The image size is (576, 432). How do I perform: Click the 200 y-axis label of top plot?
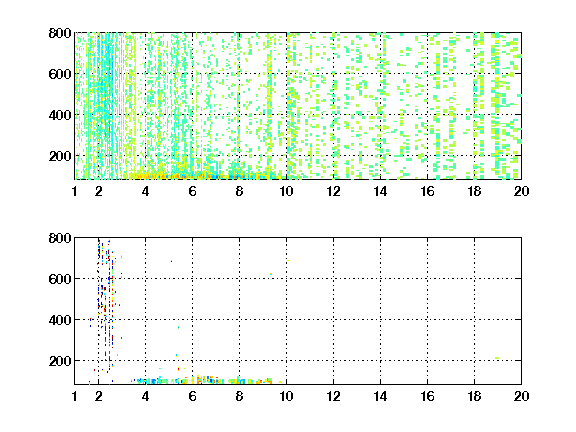[x=60, y=156]
